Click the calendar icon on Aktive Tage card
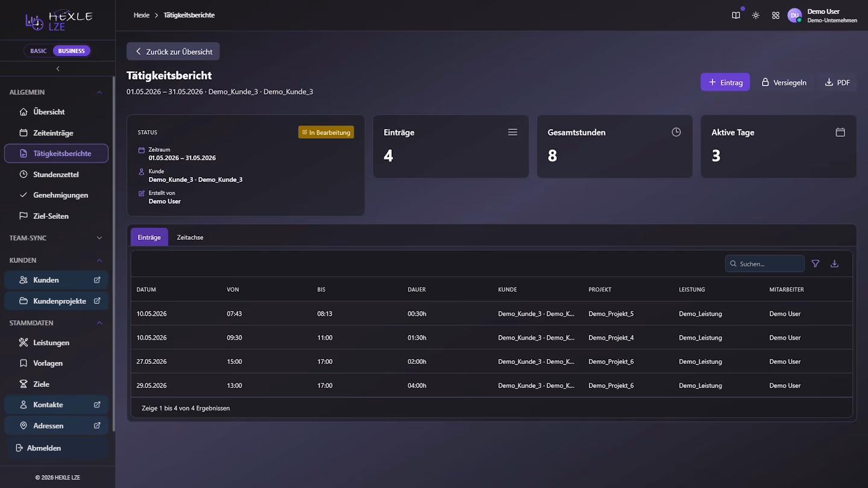The width and height of the screenshot is (868, 488). [840, 133]
